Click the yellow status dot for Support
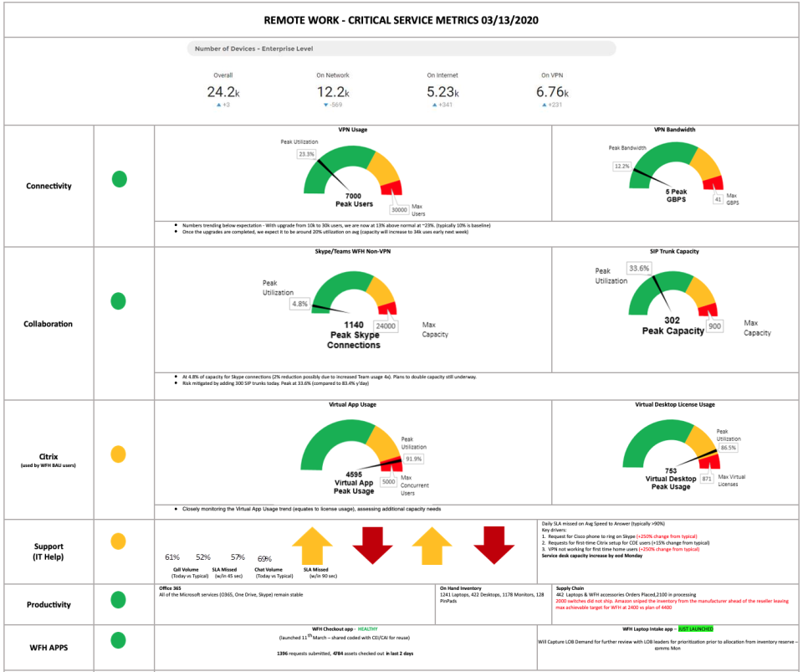 (119, 541)
